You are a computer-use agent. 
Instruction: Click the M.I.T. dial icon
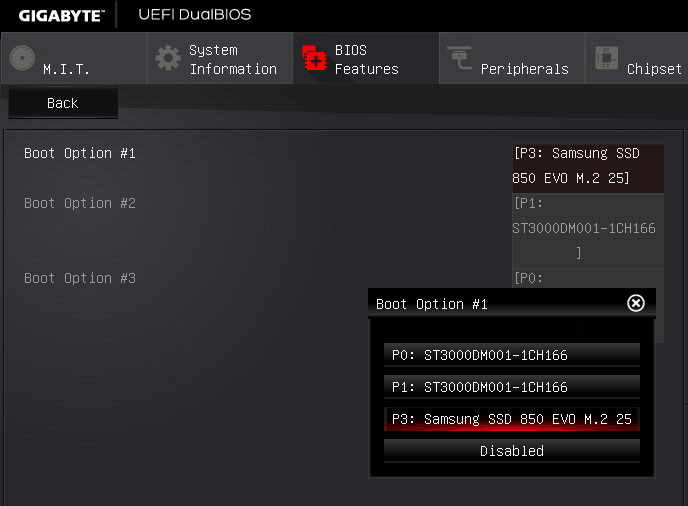click(22, 58)
